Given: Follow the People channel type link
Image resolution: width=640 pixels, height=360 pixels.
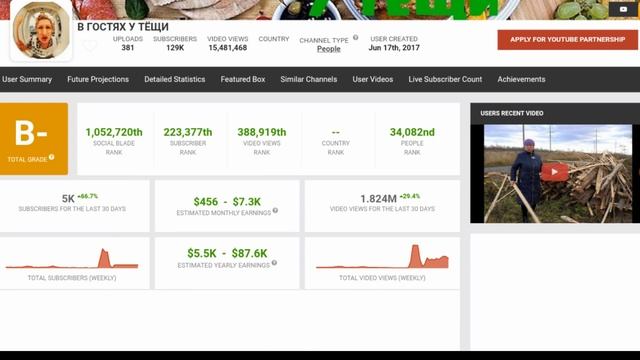Looking at the screenshot, I should click(x=329, y=49).
